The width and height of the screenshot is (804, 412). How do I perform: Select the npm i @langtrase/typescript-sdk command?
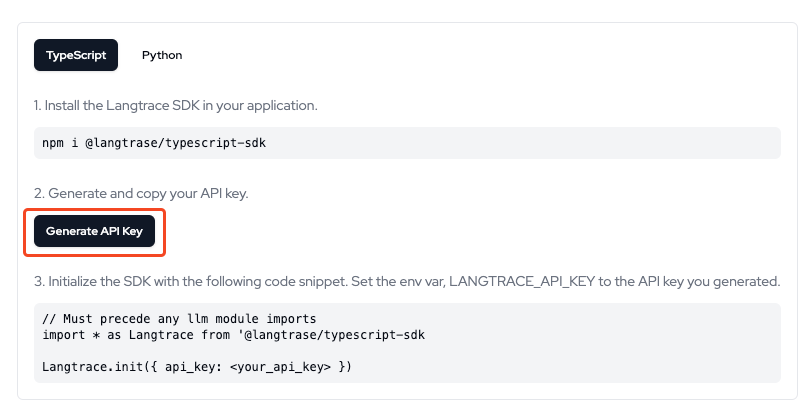coord(154,142)
